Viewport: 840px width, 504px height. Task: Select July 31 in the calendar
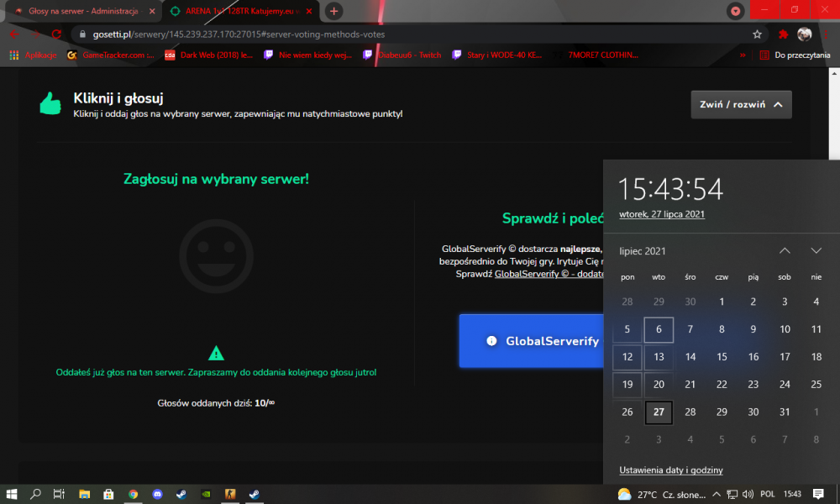tap(785, 412)
